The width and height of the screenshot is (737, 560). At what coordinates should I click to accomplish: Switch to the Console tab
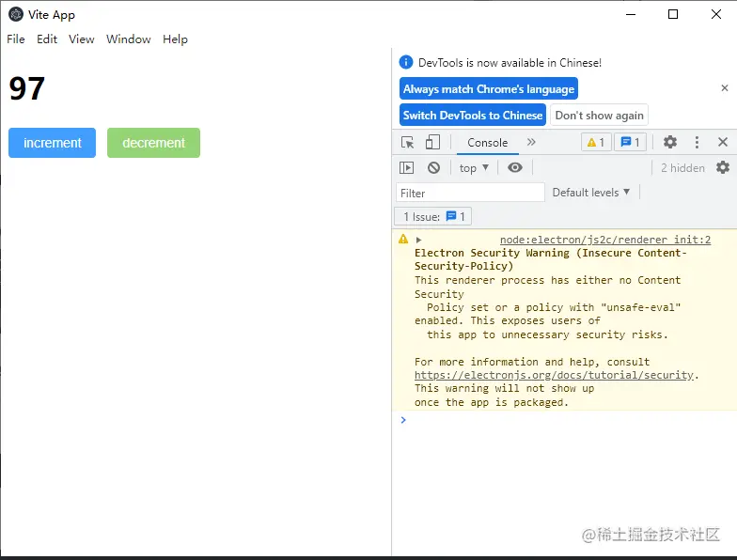coord(487,143)
